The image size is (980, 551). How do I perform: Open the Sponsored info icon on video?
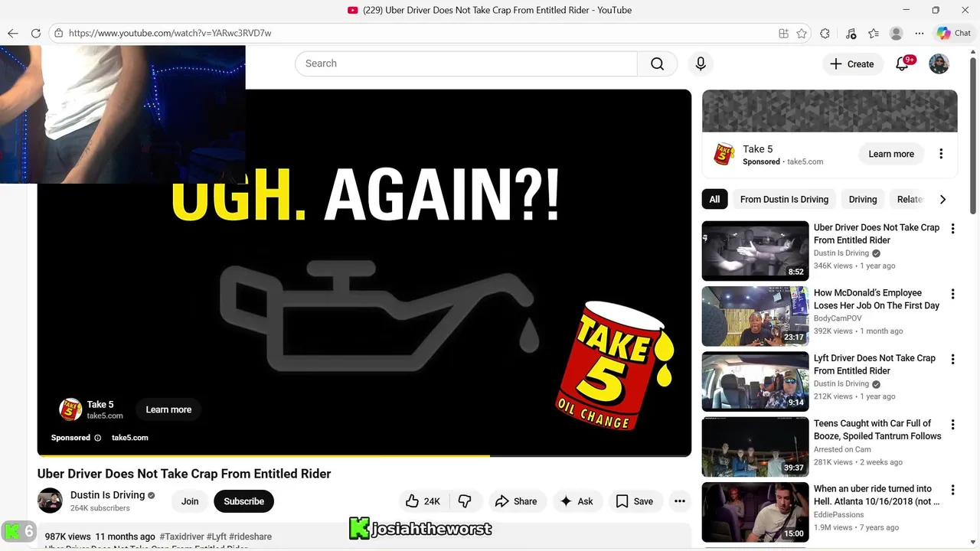coord(97,438)
